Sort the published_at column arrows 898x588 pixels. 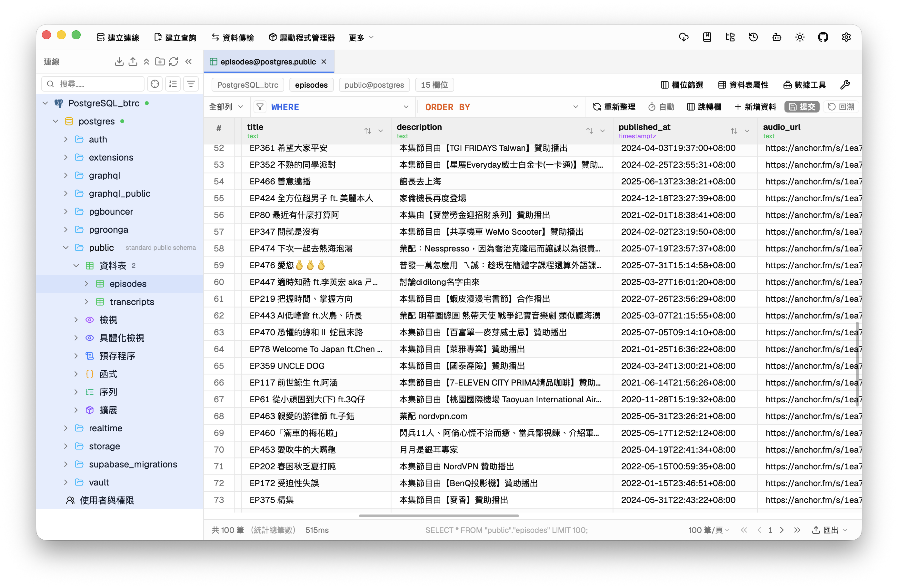click(734, 131)
